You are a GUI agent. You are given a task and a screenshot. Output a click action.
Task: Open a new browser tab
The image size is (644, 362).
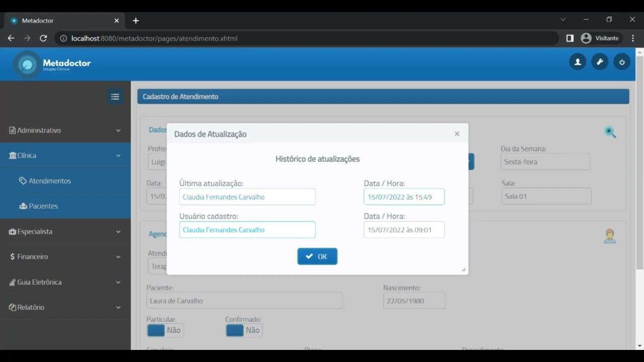click(x=136, y=21)
